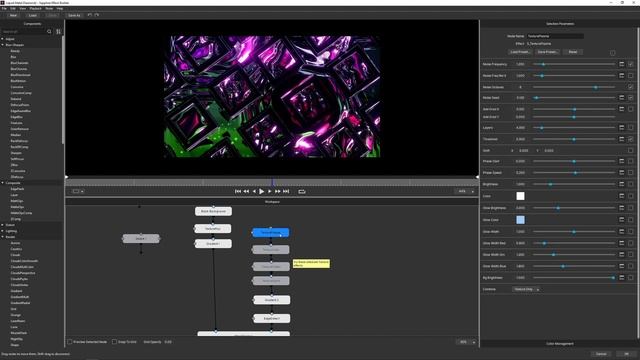Click the Node Name input field
This screenshot has height=360, width=640.
point(555,36)
